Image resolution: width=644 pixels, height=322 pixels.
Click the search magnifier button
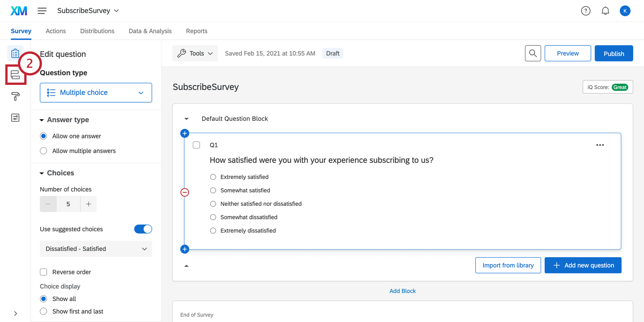[533, 53]
